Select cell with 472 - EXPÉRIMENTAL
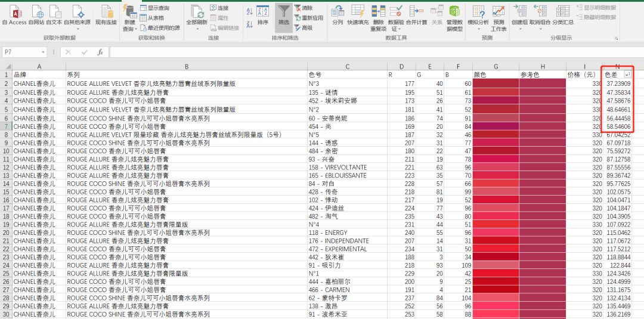 348,249
